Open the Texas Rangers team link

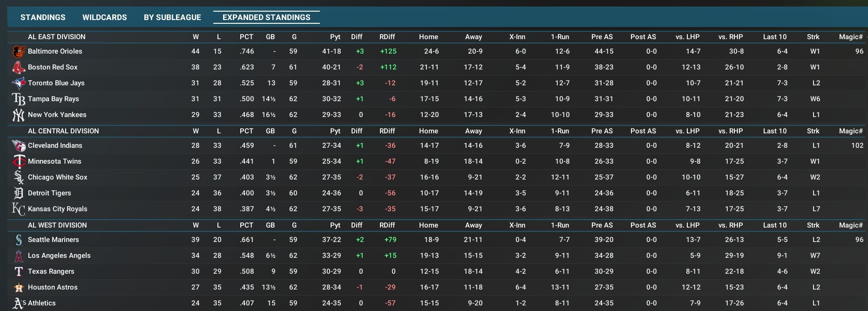(x=51, y=271)
